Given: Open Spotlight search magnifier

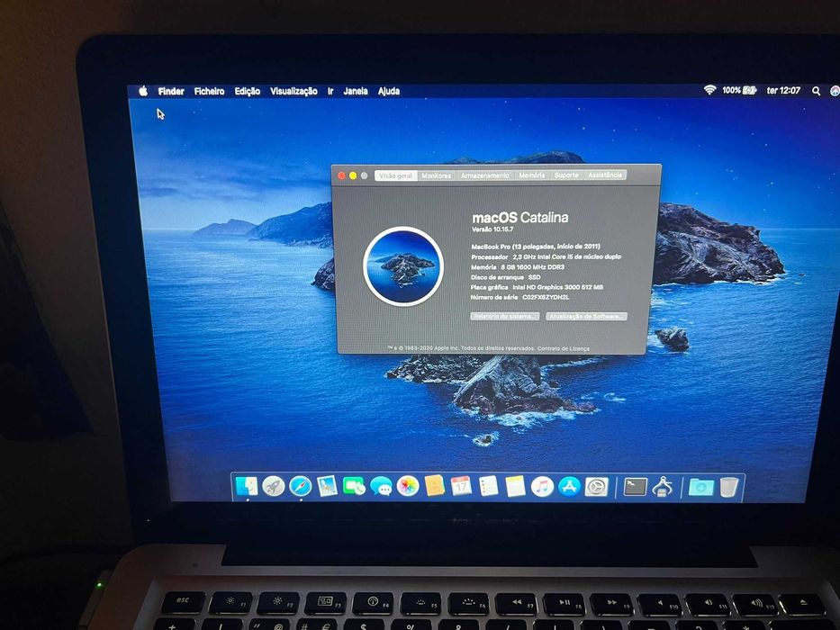Looking at the screenshot, I should 816,91.
